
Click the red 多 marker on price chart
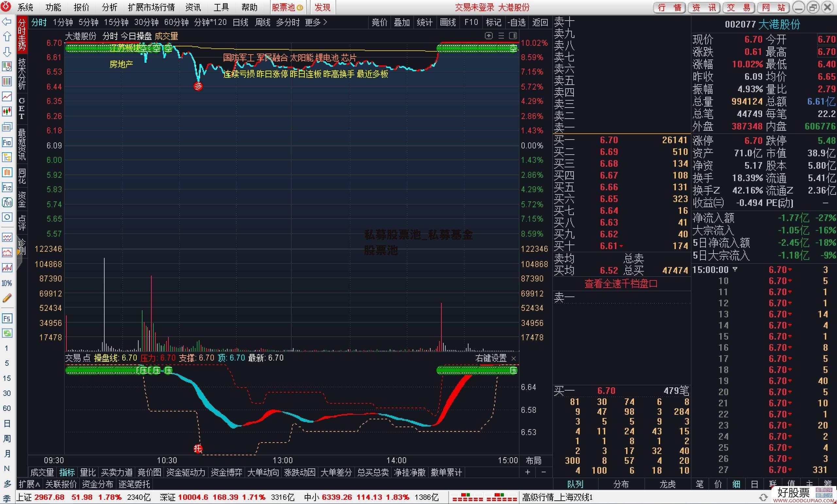pos(198,86)
